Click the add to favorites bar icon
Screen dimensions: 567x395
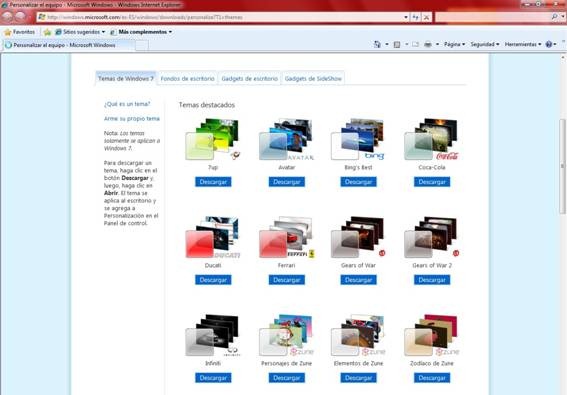tap(47, 32)
